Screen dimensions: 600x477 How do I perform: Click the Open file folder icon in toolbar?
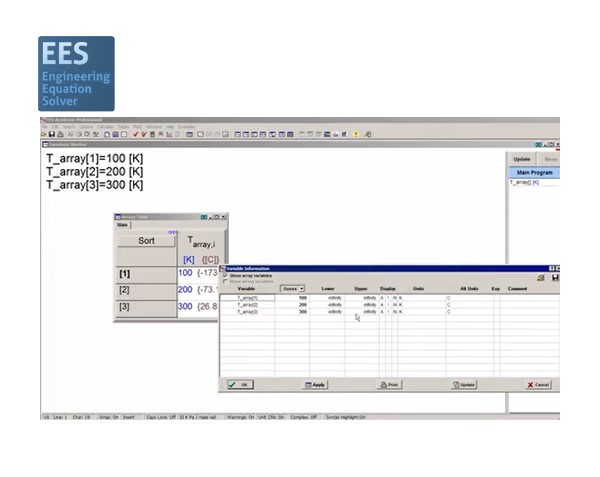click(x=44, y=134)
